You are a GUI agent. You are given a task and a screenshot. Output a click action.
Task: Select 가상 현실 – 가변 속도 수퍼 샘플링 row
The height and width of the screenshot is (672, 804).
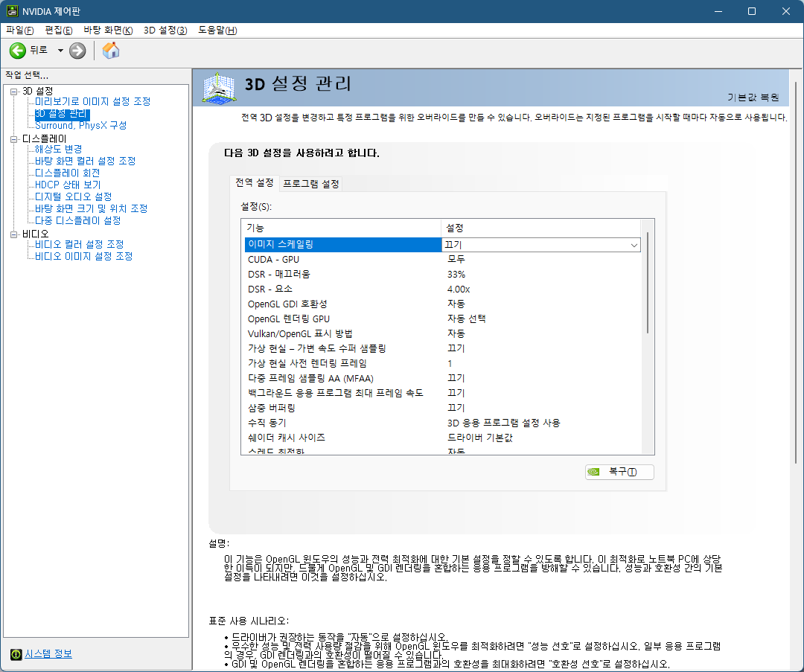click(442, 348)
